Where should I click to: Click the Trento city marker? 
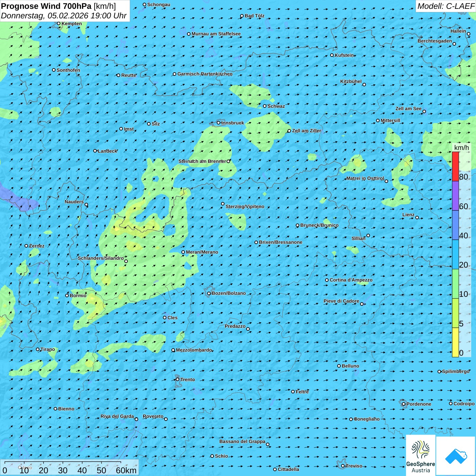click(177, 379)
